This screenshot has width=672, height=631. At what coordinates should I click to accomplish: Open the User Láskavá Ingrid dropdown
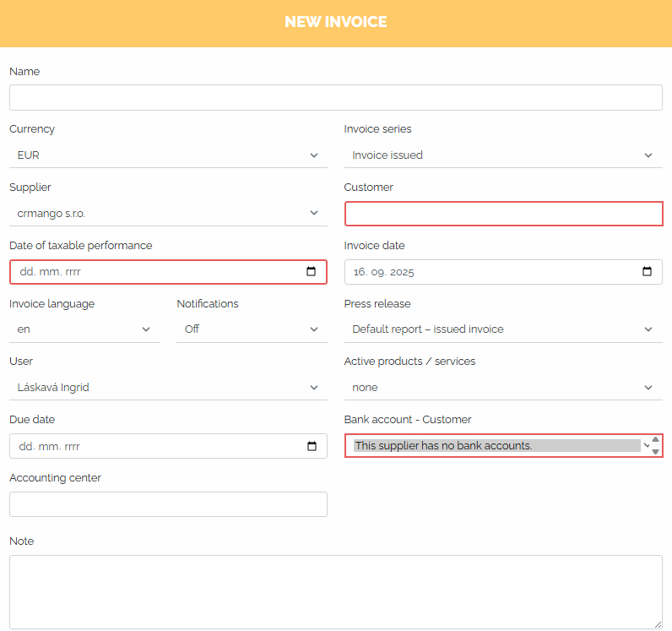point(168,388)
